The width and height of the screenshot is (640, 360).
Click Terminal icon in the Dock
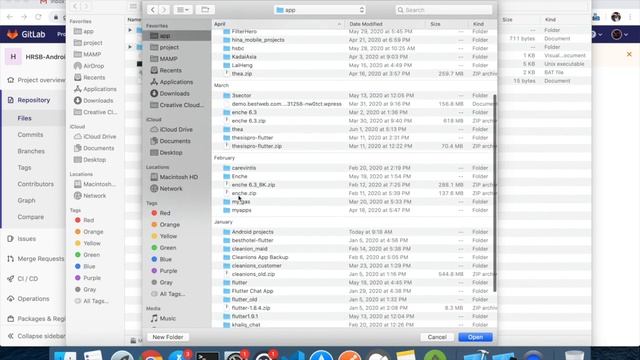(x=207, y=355)
